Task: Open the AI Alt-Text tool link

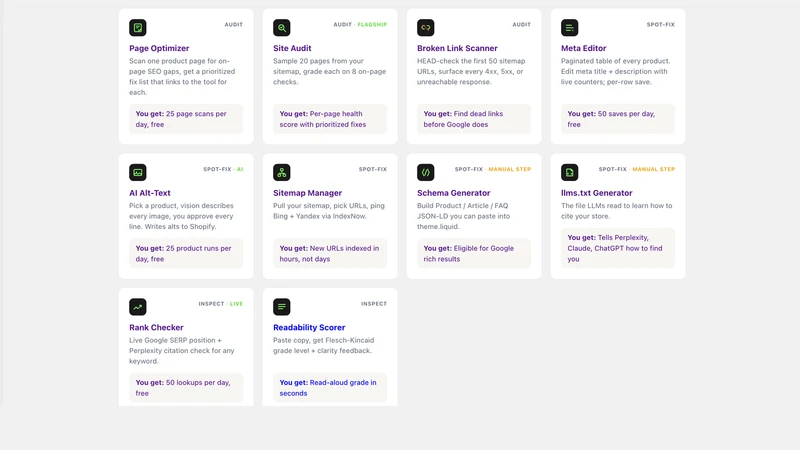Action: (x=149, y=193)
